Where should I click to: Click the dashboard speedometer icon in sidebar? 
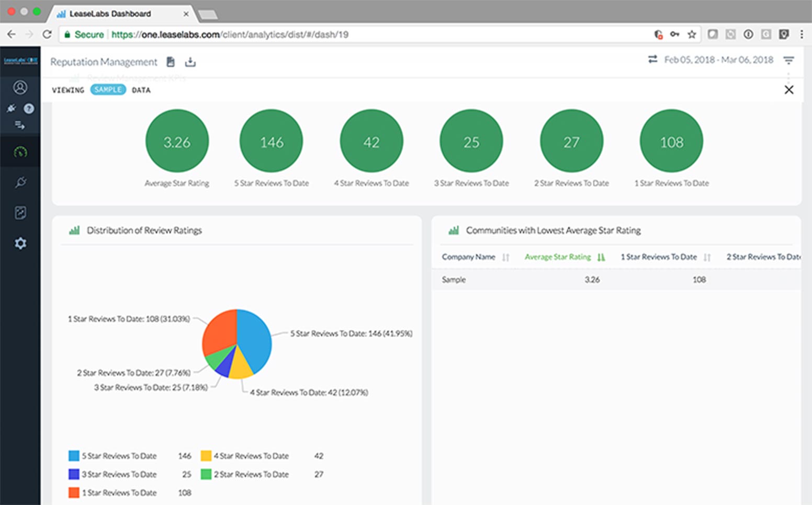click(20, 152)
